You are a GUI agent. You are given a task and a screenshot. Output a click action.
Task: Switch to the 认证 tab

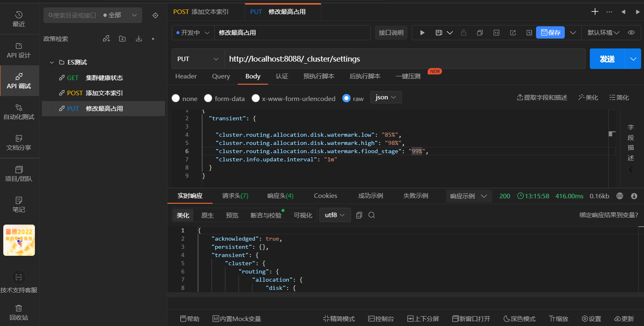[x=282, y=76]
